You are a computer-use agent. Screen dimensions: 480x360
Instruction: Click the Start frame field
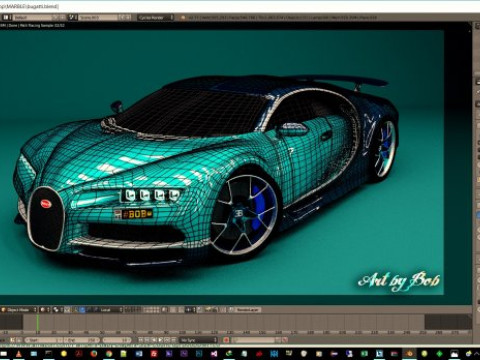tap(44, 340)
